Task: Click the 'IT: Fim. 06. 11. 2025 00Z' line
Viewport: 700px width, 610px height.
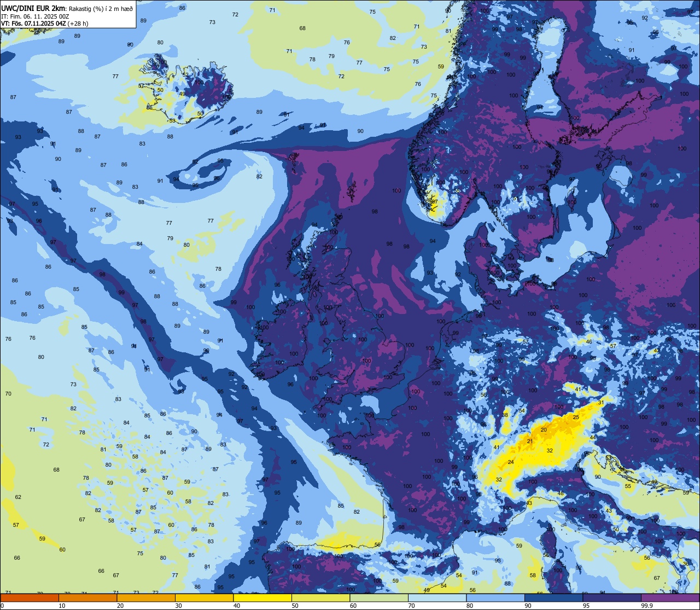Action: [x=35, y=16]
